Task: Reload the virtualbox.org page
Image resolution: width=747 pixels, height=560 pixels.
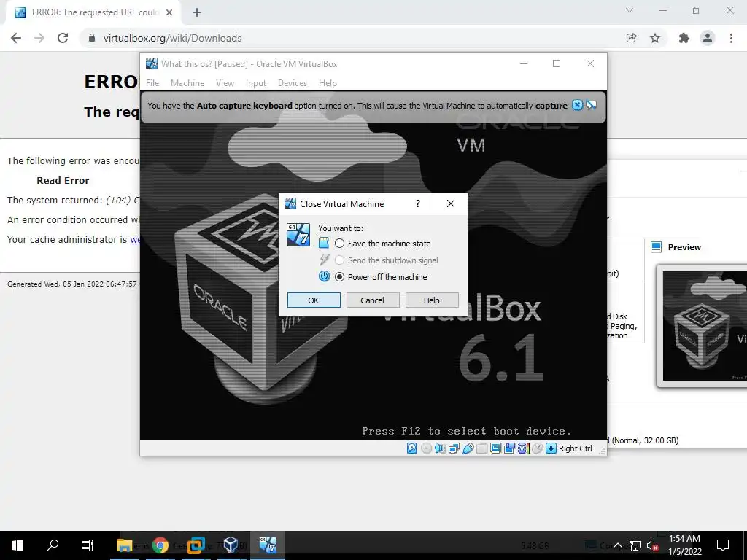Action: (63, 38)
